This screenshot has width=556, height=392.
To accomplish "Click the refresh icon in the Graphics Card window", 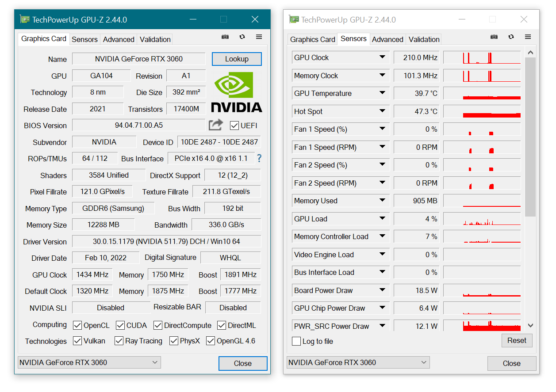I will [x=242, y=37].
